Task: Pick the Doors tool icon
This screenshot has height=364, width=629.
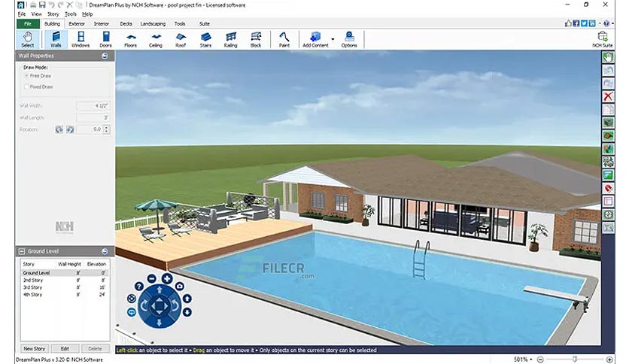Action: (105, 39)
